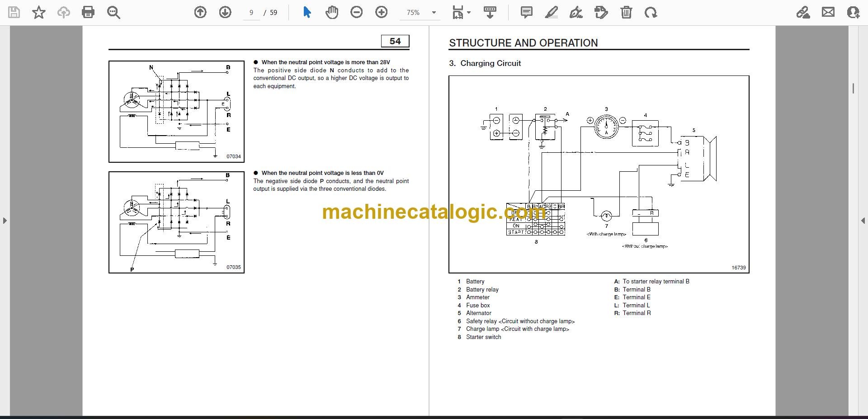Click diagram 07034 figure
Viewport: 868px width, 419px height.
(x=176, y=112)
